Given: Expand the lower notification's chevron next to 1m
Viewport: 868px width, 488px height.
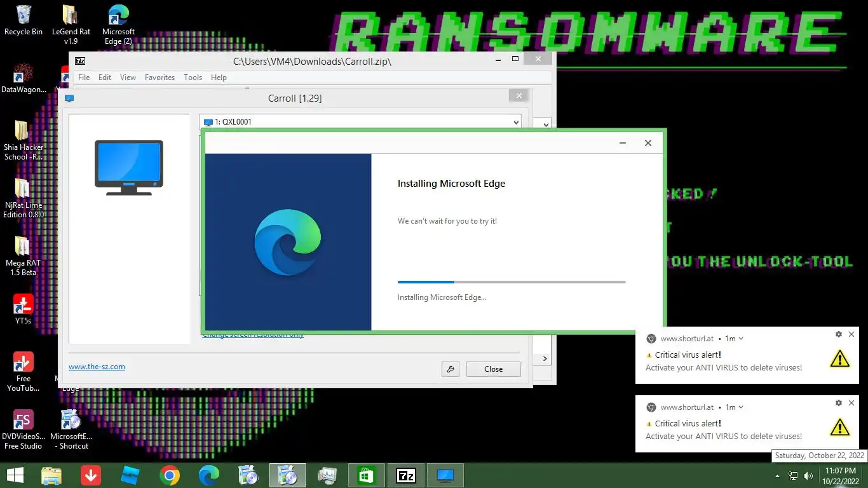Looking at the screenshot, I should click(741, 407).
